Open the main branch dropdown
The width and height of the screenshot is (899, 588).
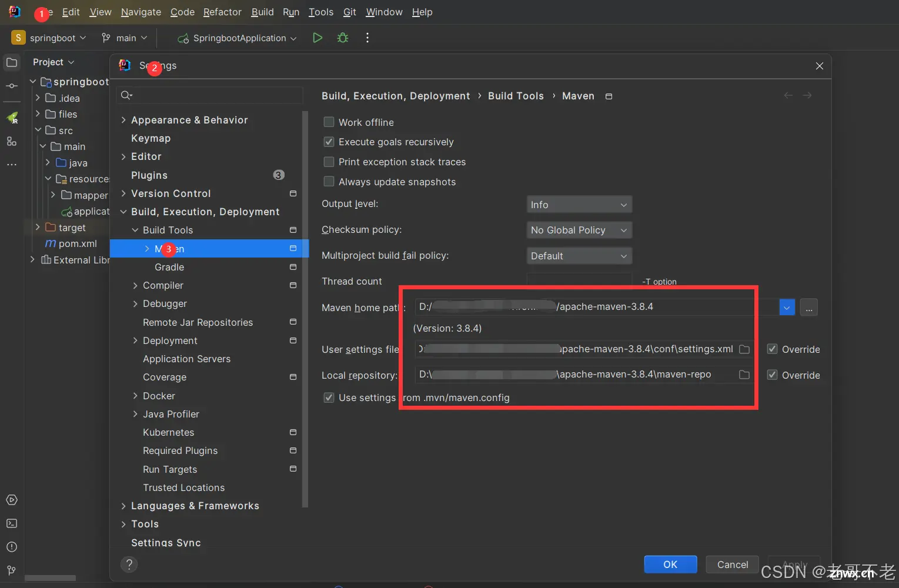click(124, 38)
